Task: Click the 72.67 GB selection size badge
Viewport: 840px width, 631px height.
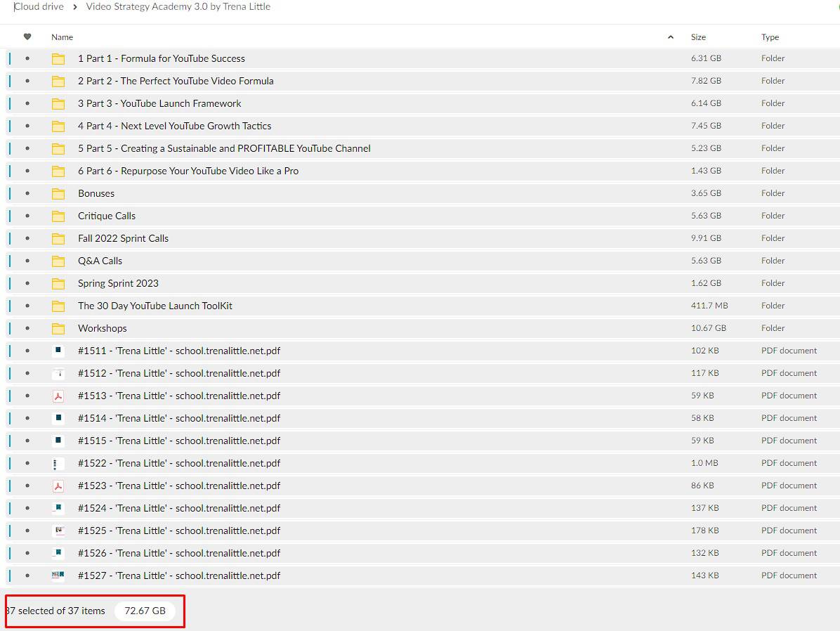Action: (145, 611)
